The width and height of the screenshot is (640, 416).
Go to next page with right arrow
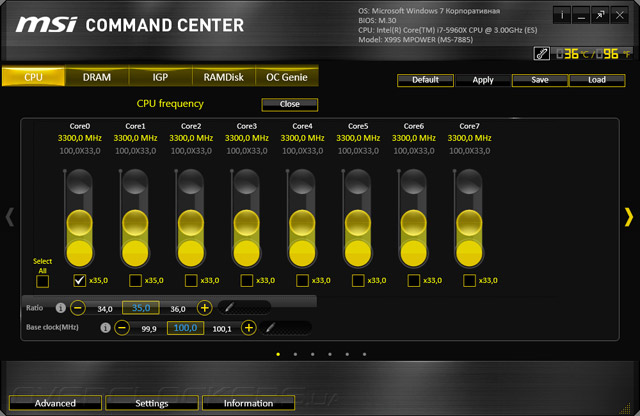[629, 217]
